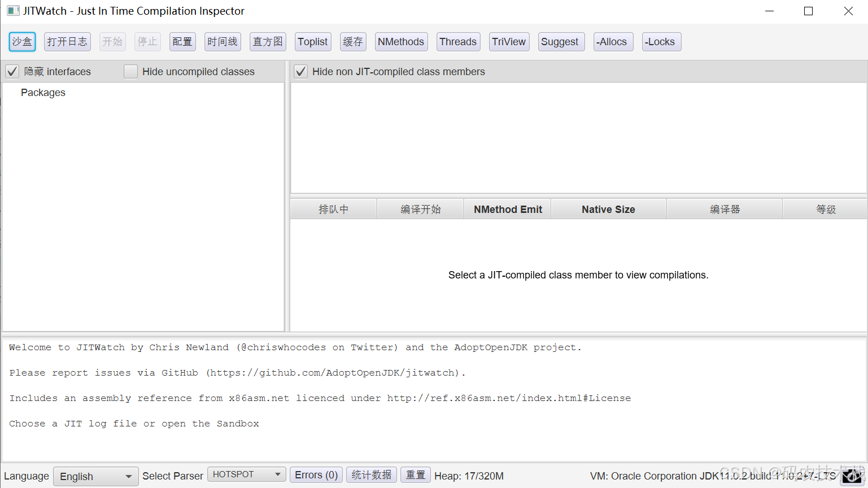Click the 重置 reset button
Screen dimensions: 868x488
416,475
